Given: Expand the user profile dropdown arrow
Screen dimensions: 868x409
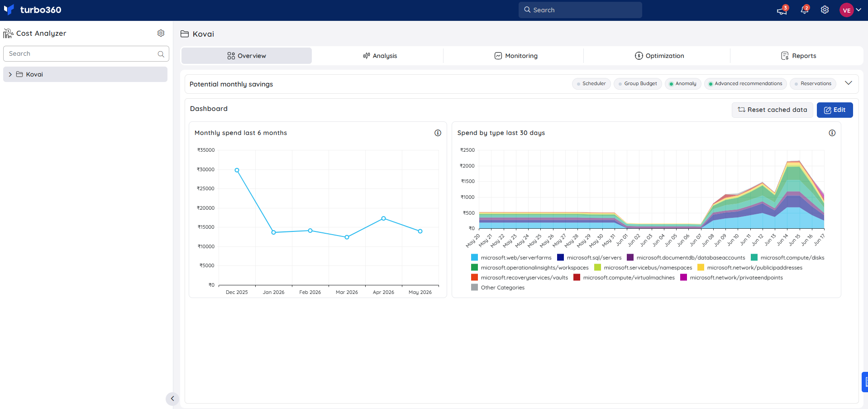Looking at the screenshot, I should (858, 10).
